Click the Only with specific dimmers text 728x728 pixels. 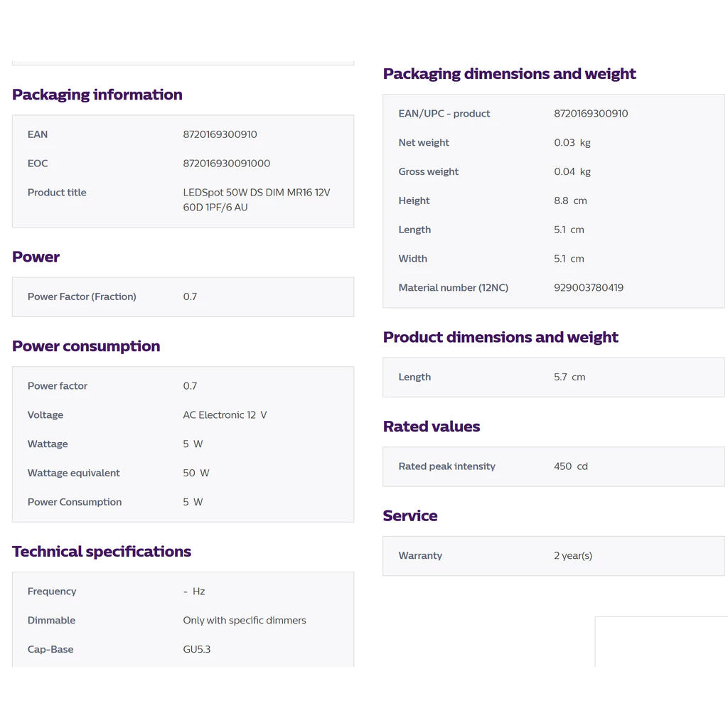245,620
